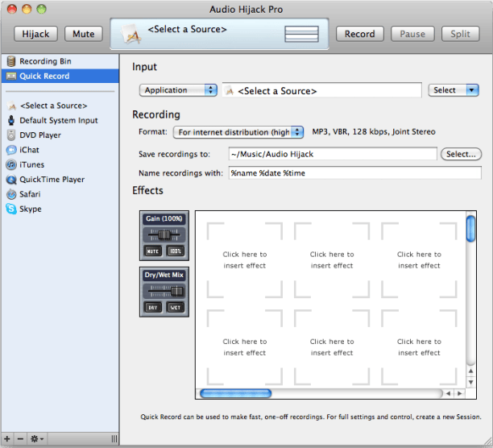Click 'MP3, VBR, 128 kbps, Joint Stereo' text
Screen dimensions: 493x448
coord(374,131)
